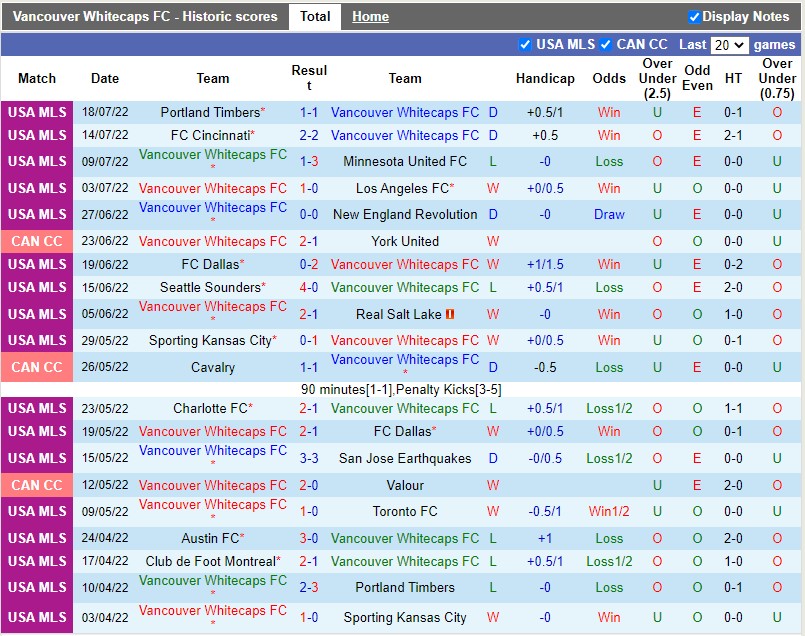Click FC Dallas in the 19/06/22 row

210,265
